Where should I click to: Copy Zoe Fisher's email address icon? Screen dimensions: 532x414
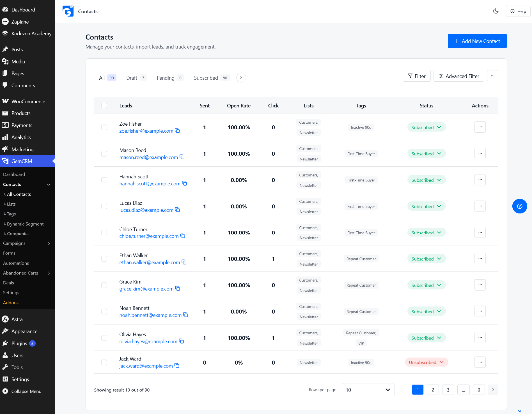[177, 131]
